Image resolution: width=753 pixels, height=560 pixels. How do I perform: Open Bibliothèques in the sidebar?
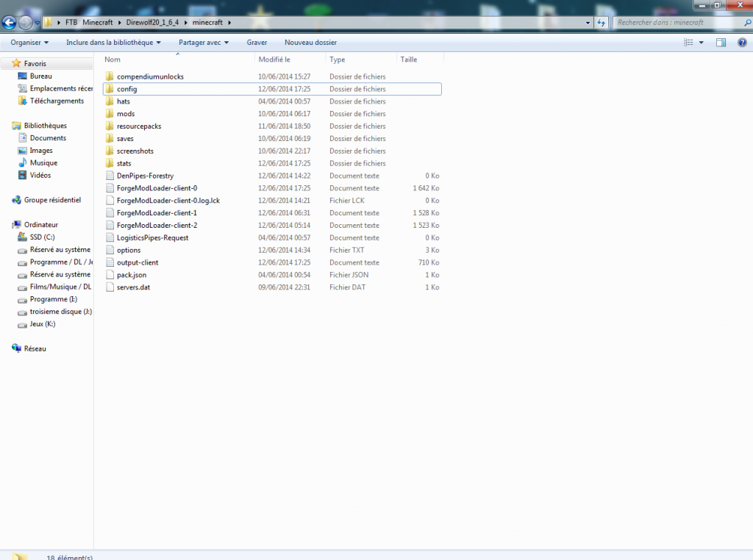[x=45, y=126]
